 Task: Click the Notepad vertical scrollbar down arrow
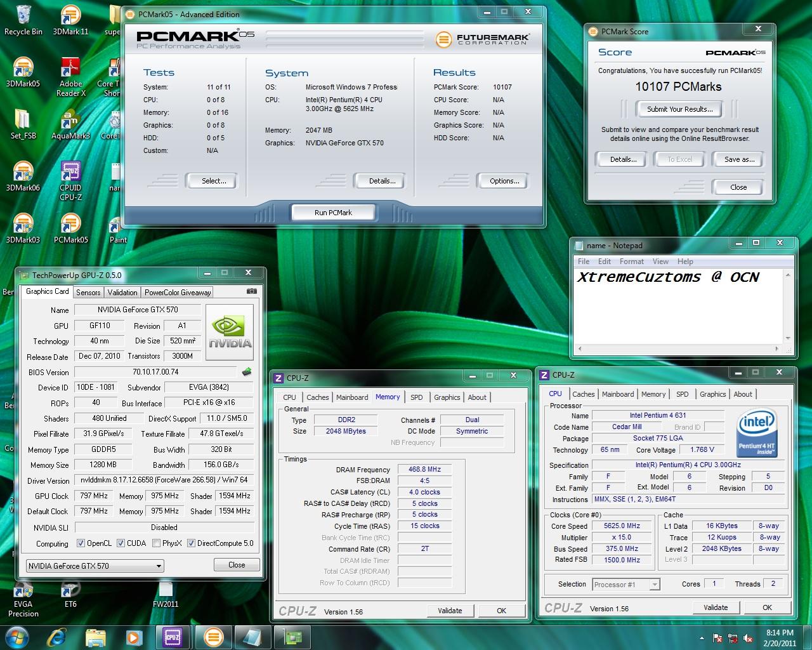(788, 338)
